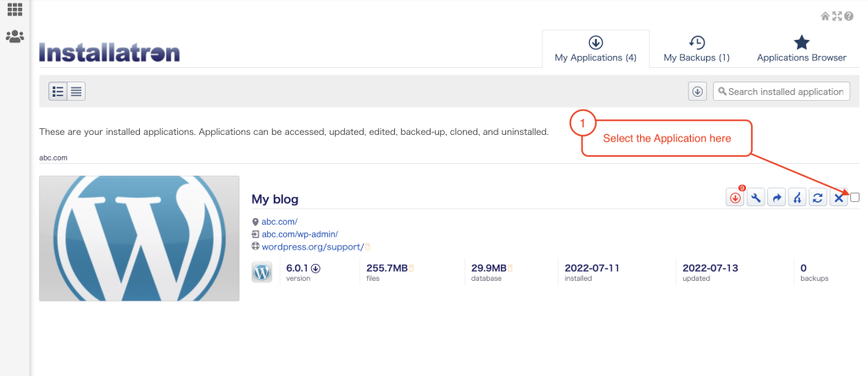Click the Installatron logo
This screenshot has height=376, width=868.
[x=109, y=53]
